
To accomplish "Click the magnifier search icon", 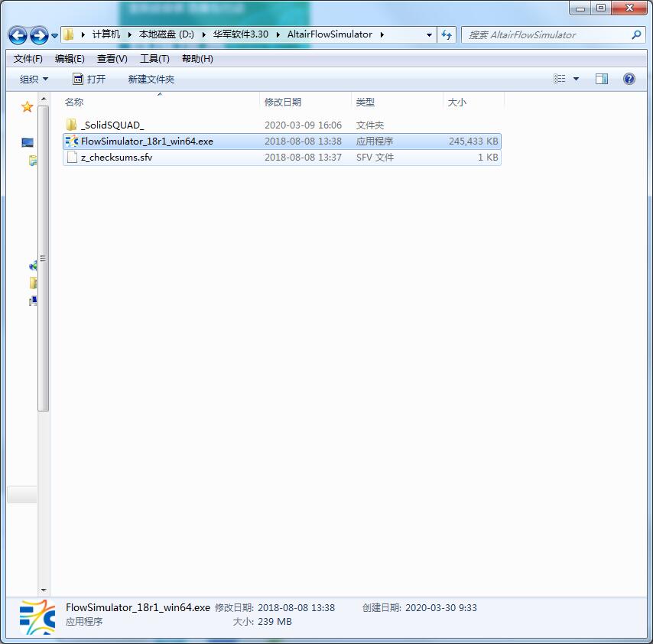I will pyautogui.click(x=636, y=35).
